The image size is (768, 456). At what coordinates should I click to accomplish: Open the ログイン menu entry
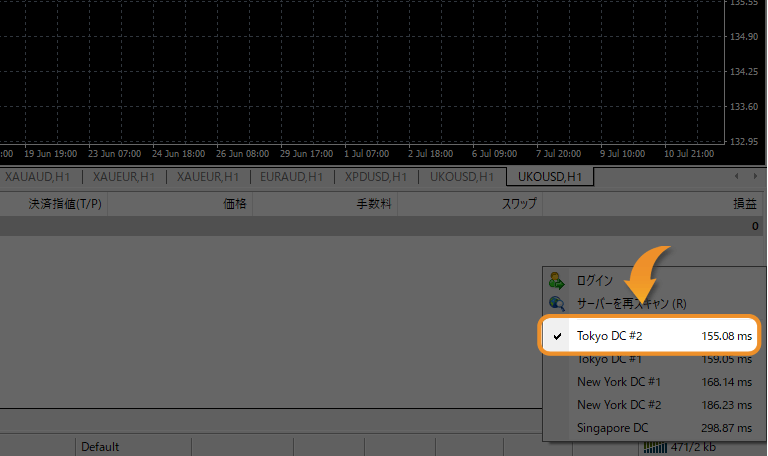pyautogui.click(x=654, y=281)
